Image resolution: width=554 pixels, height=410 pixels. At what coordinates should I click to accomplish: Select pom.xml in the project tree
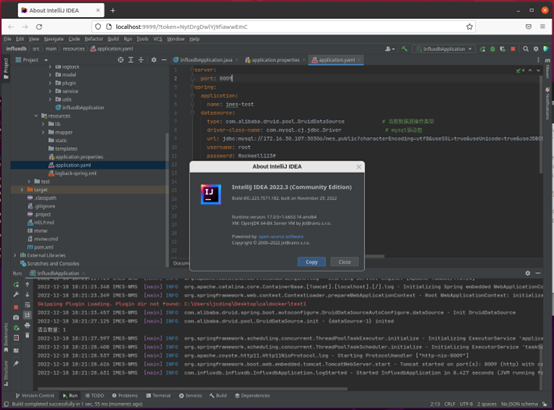pyautogui.click(x=40, y=247)
